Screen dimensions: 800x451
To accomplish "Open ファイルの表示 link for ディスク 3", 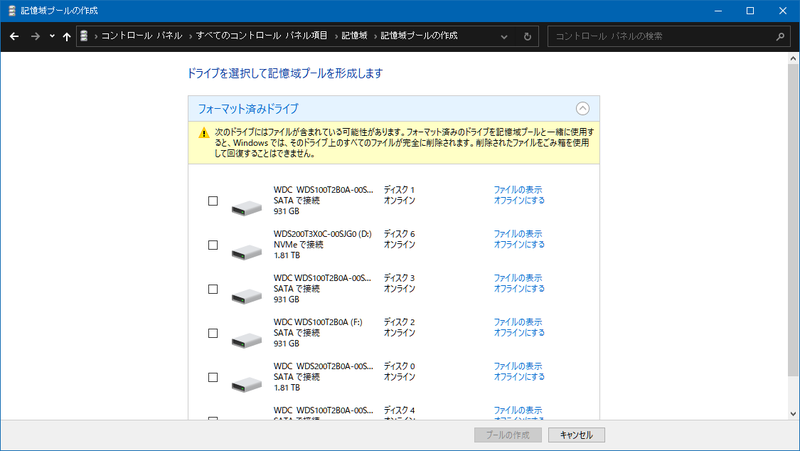I will (518, 277).
